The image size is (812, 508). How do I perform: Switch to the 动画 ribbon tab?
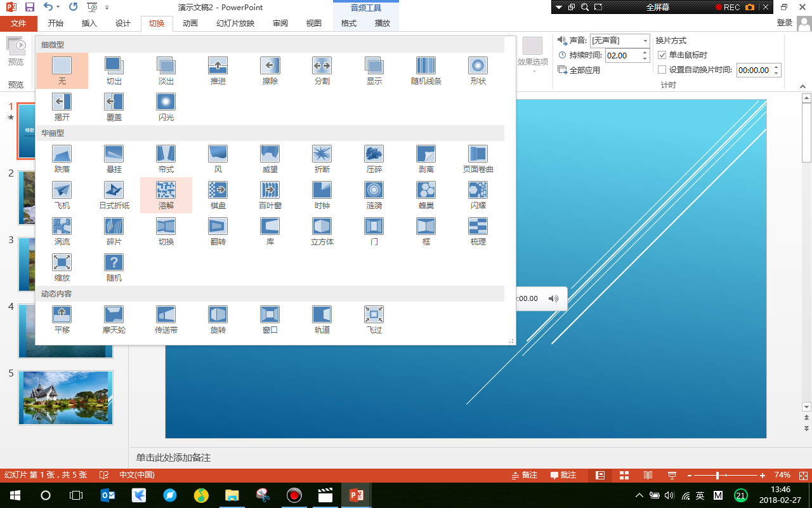tap(190, 23)
